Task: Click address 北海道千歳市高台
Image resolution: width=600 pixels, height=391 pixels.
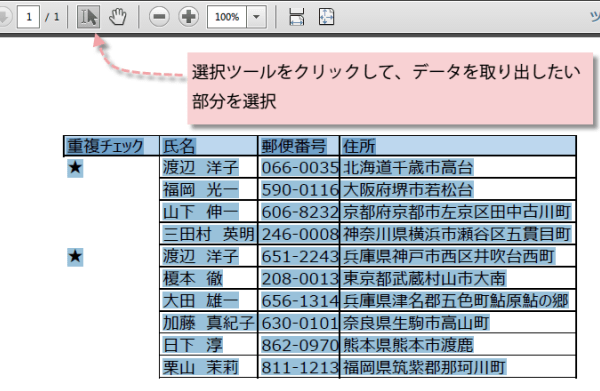Action: click(408, 168)
